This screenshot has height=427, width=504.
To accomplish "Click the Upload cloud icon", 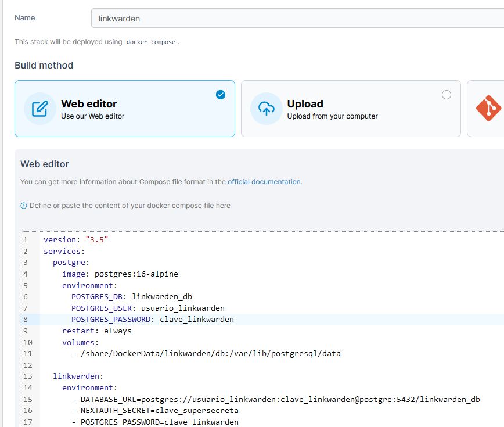I will pos(266,109).
